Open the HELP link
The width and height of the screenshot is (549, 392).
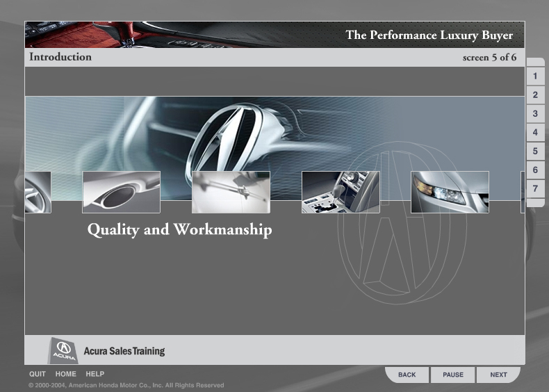95,374
